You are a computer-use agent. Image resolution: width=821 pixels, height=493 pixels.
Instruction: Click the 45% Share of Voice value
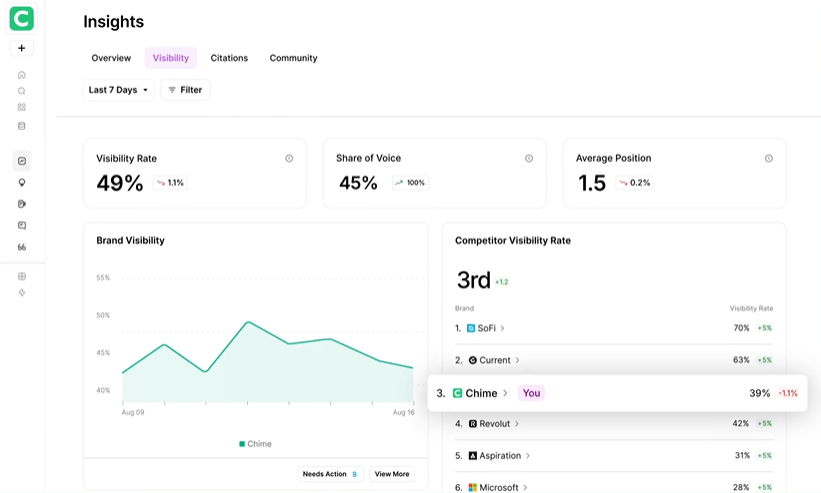[x=358, y=183]
